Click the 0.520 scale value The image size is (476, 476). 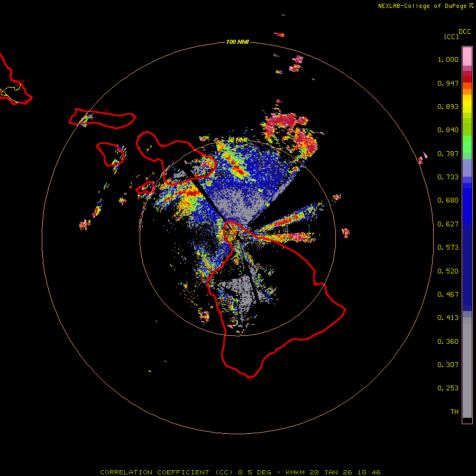448,271
